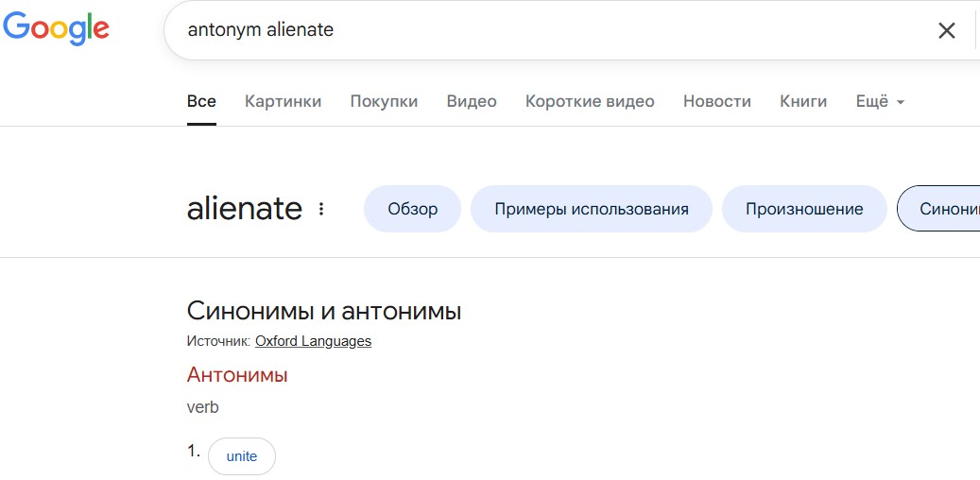Click the 'alienate' word heading
The width and height of the screenshot is (980, 480).
[x=245, y=209]
